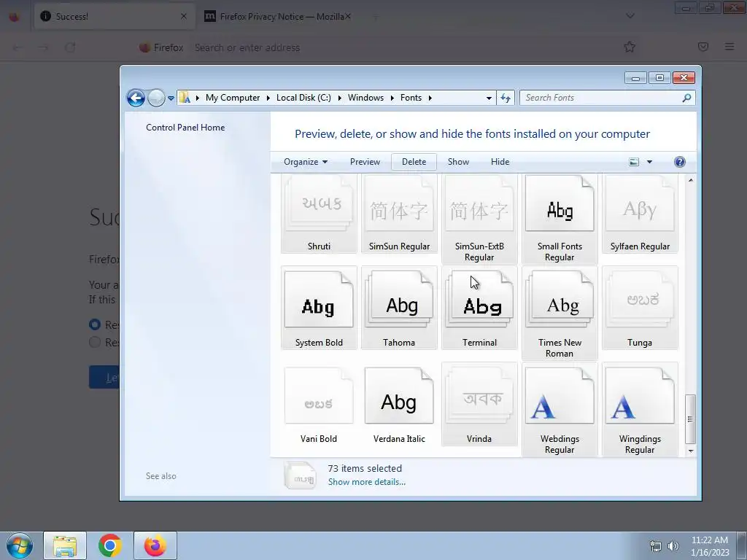Open Google Chrome from the taskbar
Image resolution: width=747 pixels, height=560 pixels.
(110, 545)
